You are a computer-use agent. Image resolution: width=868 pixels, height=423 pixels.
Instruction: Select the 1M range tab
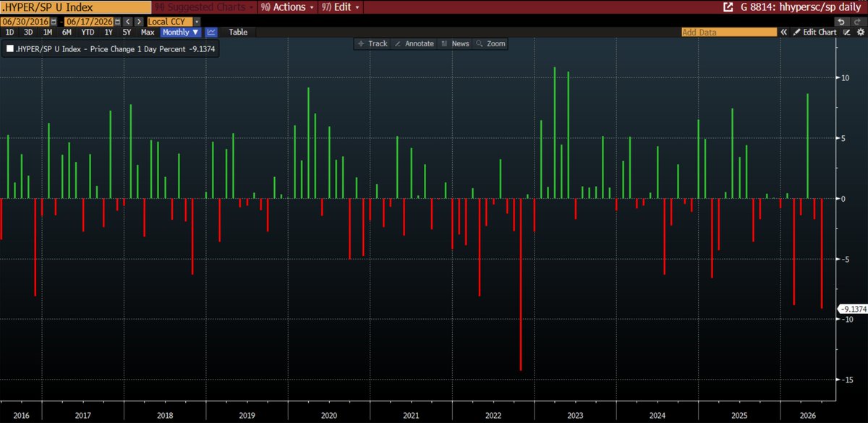(47, 32)
